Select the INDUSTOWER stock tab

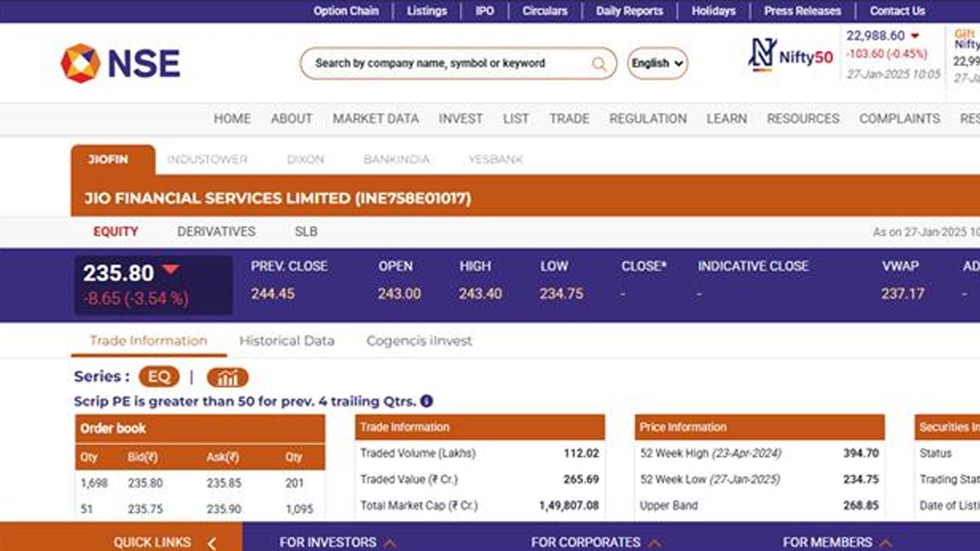(207, 160)
